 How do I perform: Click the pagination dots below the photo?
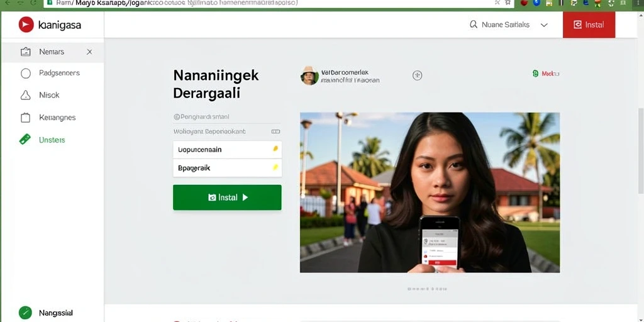427,289
